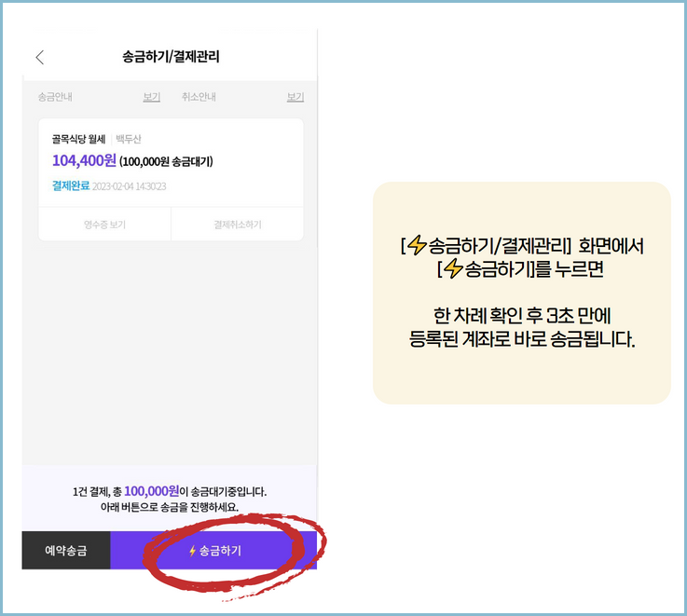Click the 송금안내 label
687x616 pixels.
pyautogui.click(x=55, y=97)
